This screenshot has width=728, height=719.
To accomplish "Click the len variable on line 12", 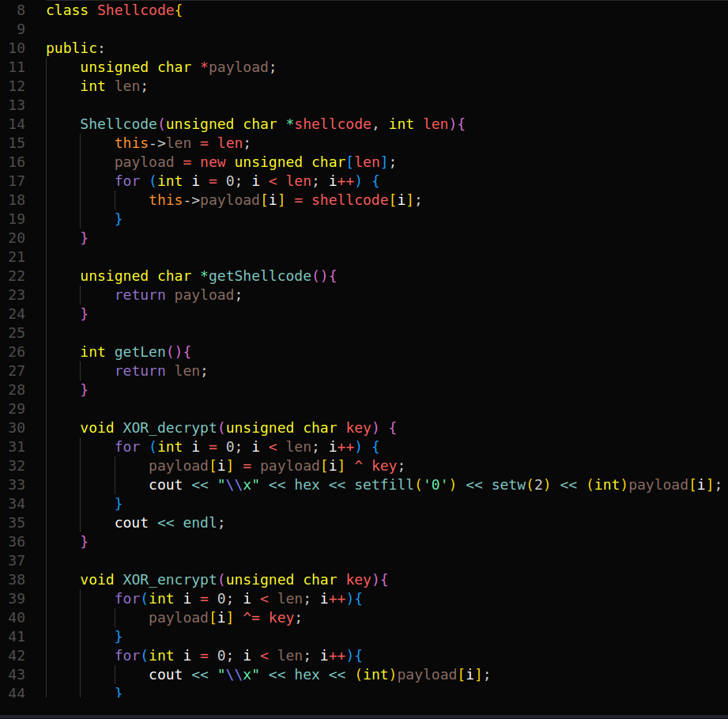I will pos(126,85).
